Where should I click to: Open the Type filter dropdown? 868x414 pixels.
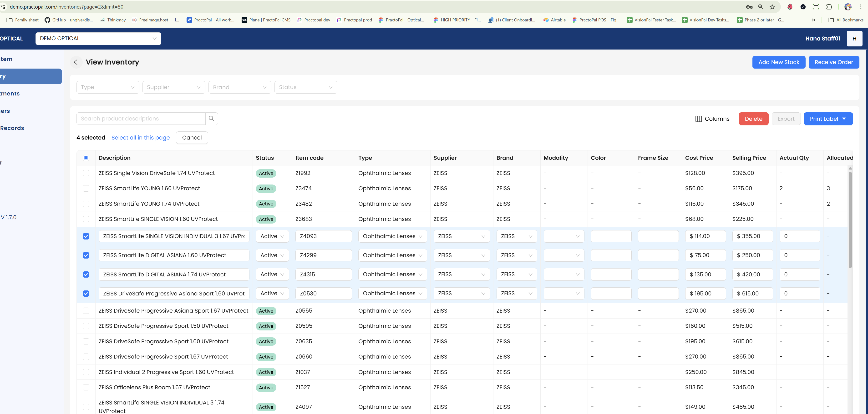point(108,87)
